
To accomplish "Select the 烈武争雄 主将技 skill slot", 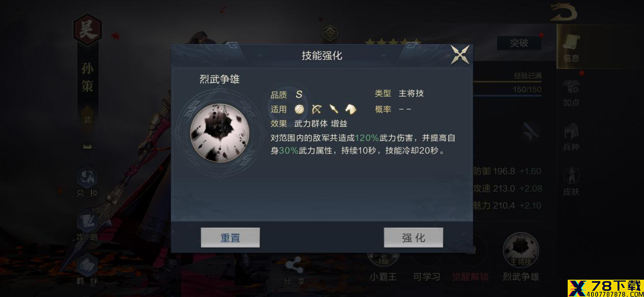I will (521, 257).
